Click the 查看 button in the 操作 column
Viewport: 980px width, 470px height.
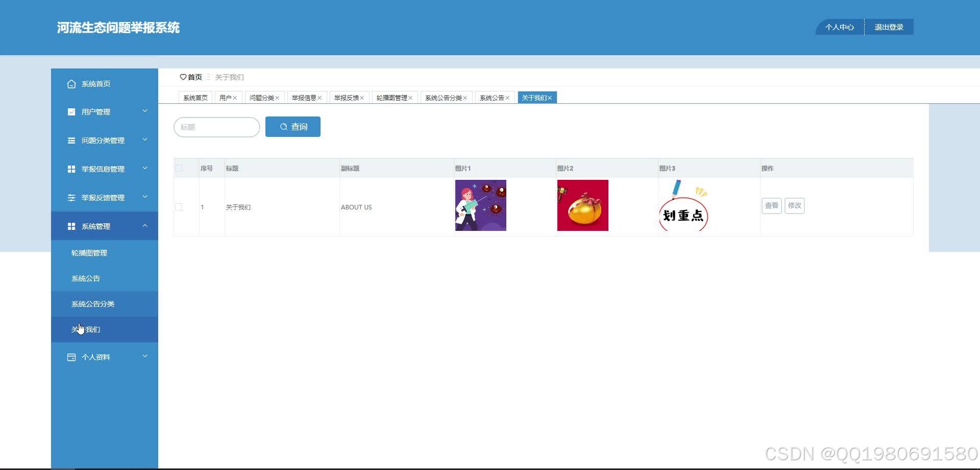771,205
